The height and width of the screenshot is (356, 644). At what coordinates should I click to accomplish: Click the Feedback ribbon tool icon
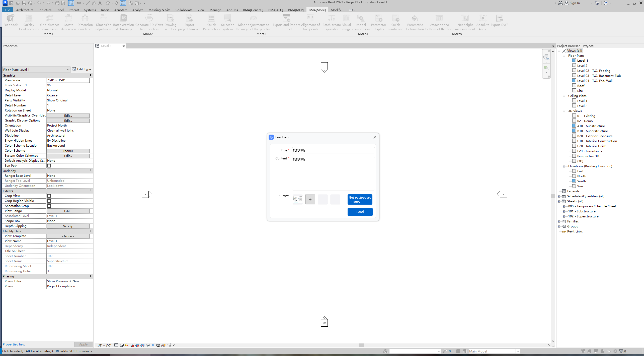pyautogui.click(x=11, y=18)
